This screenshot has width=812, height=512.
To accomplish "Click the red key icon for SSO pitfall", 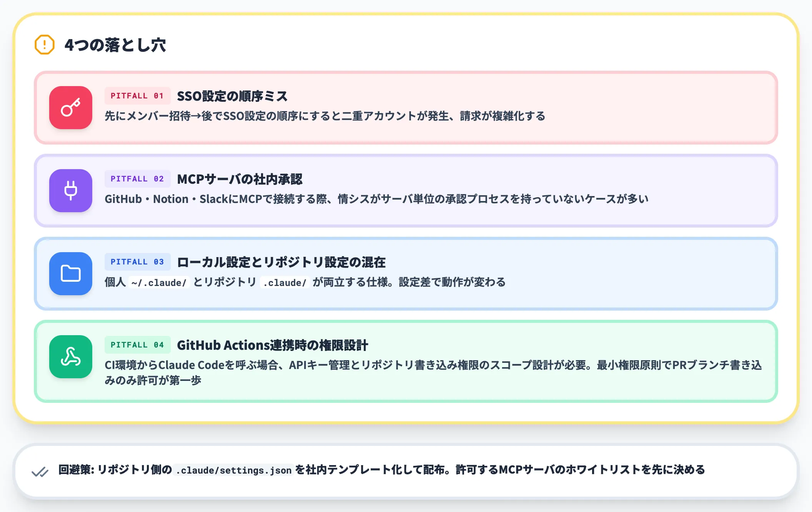I will pos(71,108).
